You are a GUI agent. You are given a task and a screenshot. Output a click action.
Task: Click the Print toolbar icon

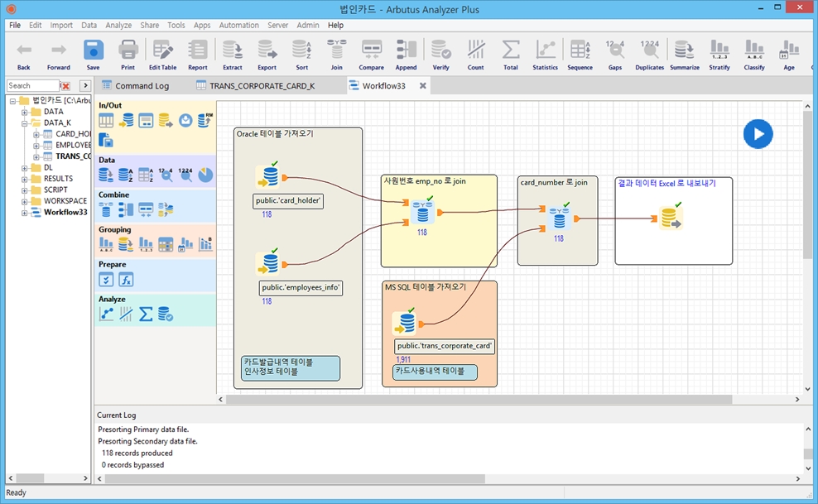[x=128, y=50]
